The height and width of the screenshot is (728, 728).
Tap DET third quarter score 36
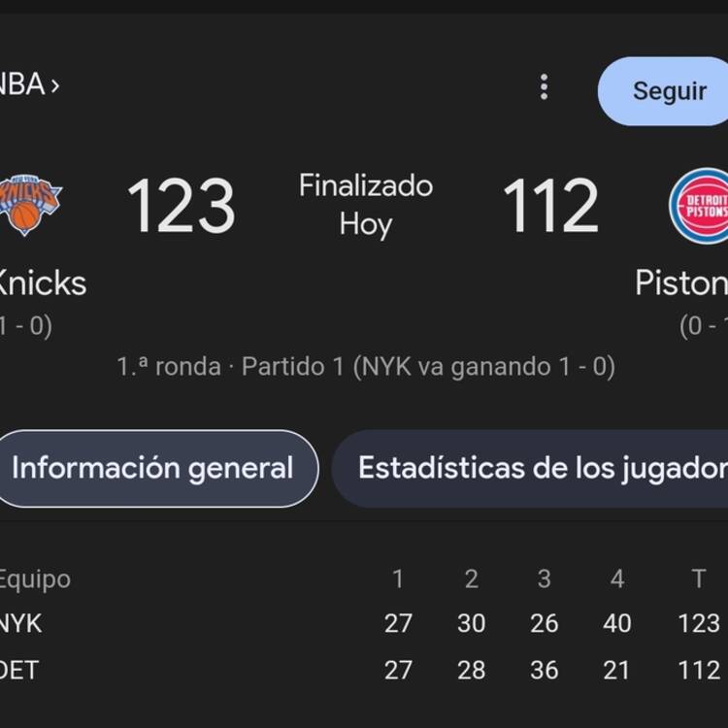[x=545, y=670]
